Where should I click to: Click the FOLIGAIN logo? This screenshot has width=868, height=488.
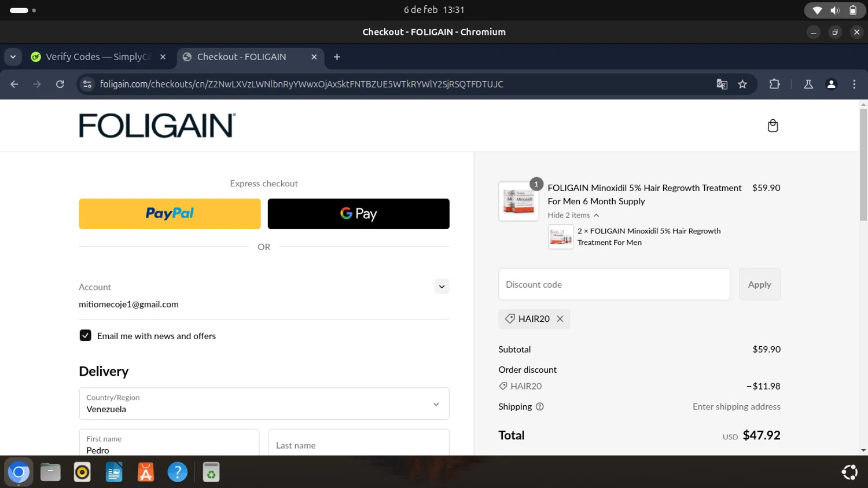coord(157,126)
